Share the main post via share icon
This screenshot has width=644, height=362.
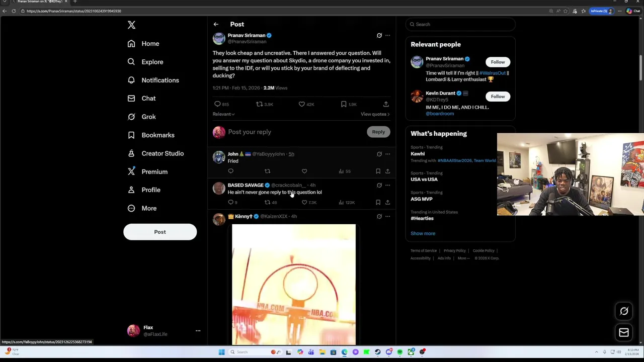[x=386, y=104]
